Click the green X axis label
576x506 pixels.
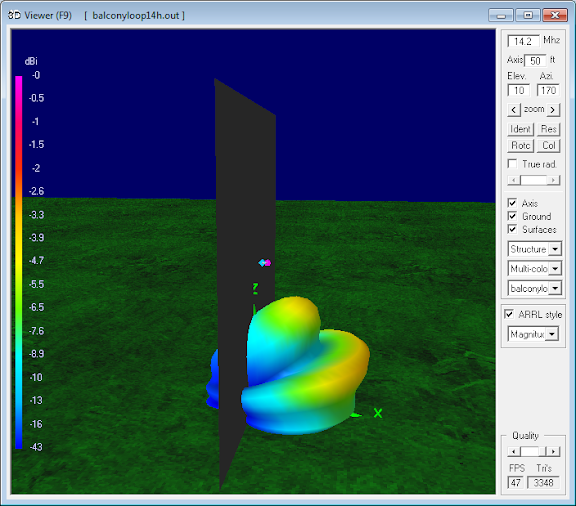(378, 413)
